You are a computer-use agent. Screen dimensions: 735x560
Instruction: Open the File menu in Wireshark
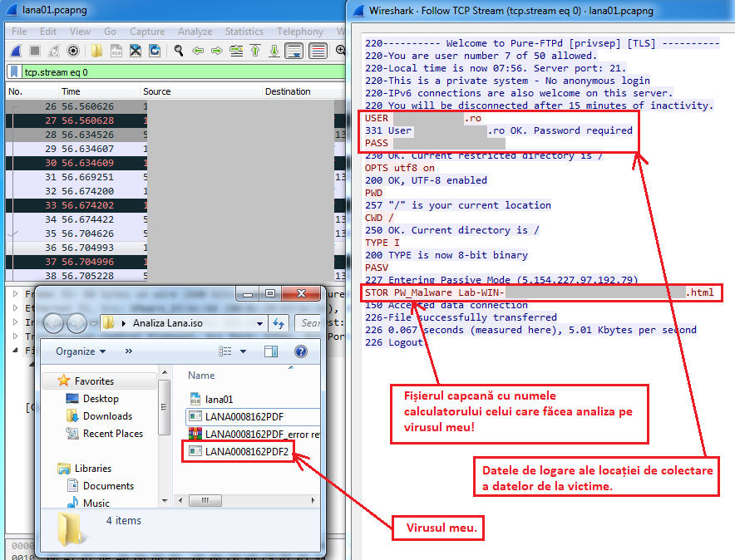tap(19, 32)
